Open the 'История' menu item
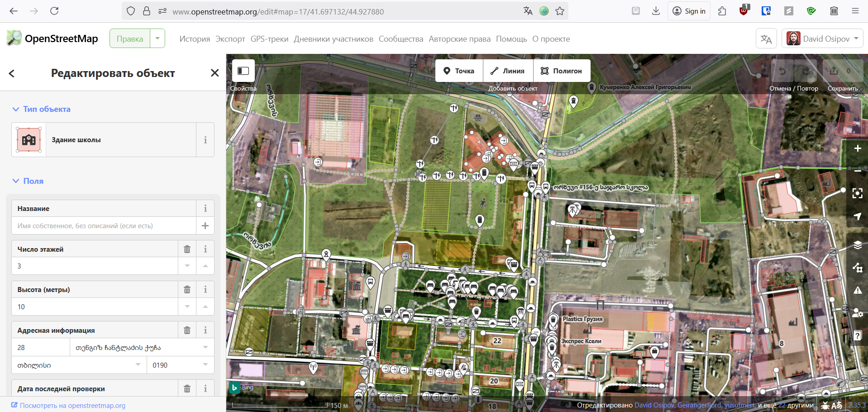868x412 pixels. [195, 39]
